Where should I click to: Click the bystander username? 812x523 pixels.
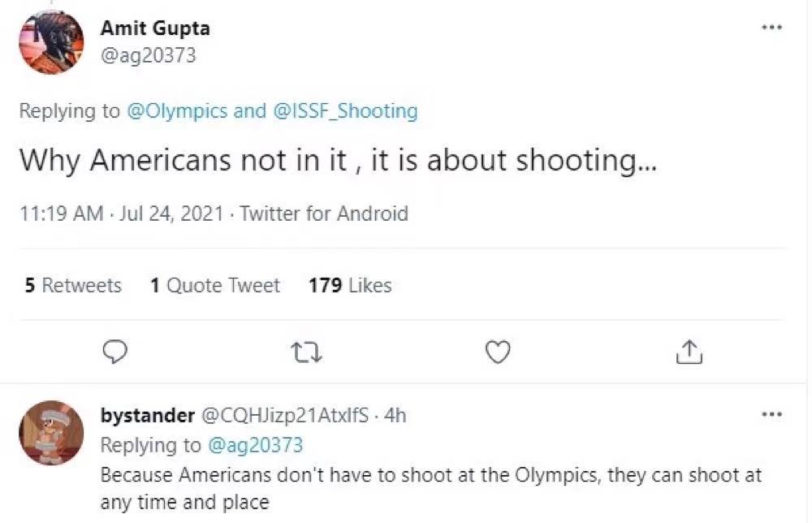(147, 416)
